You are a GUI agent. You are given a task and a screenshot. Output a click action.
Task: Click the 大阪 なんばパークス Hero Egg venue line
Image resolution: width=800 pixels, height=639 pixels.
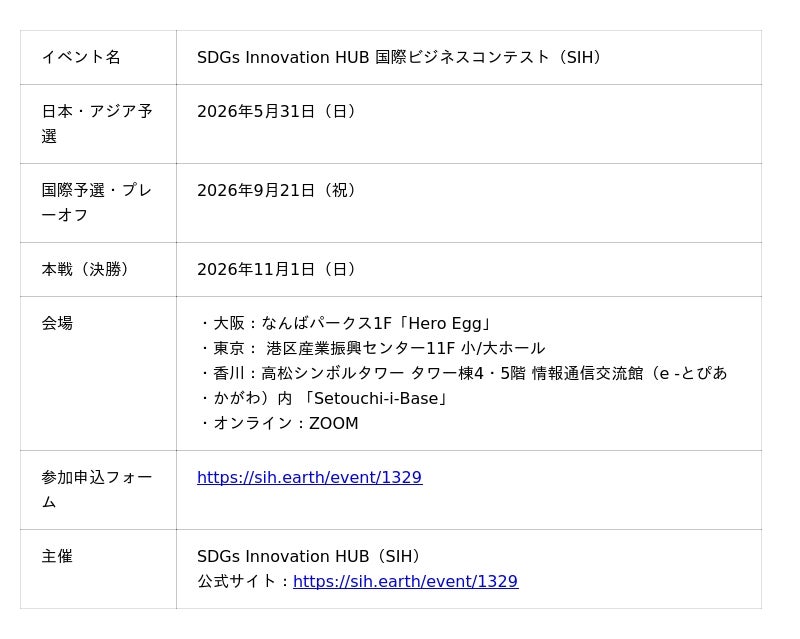click(x=346, y=324)
